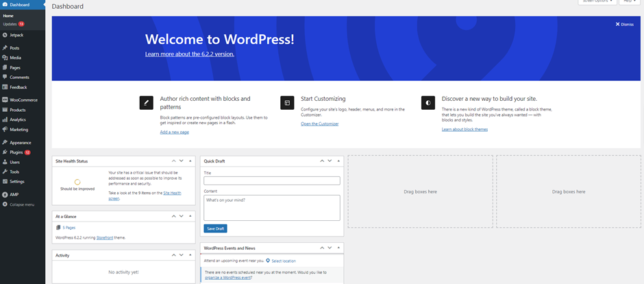Click the location pin Select location icon
Screen dimensions: 644x284
click(x=268, y=261)
